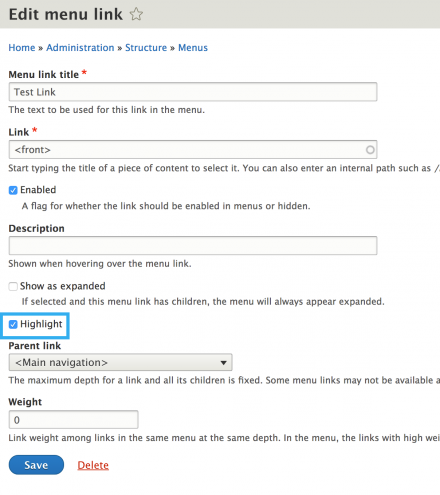Image resolution: width=440 pixels, height=495 pixels.
Task: Click the 'A flag for whether the link' help text
Action: tap(166, 206)
